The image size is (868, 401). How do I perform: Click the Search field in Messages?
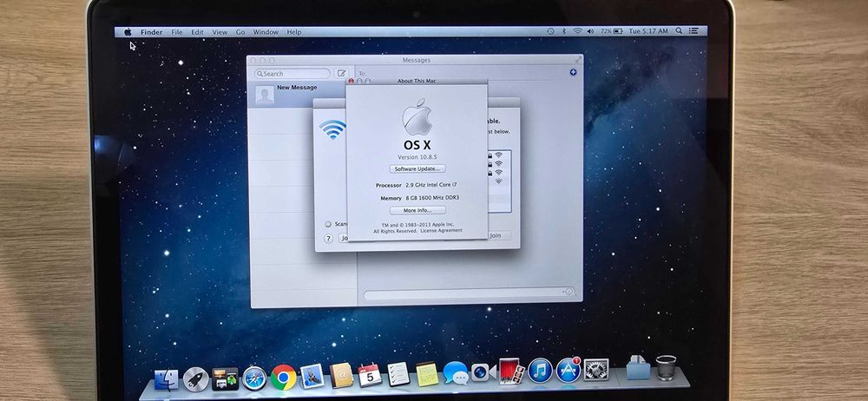293,74
